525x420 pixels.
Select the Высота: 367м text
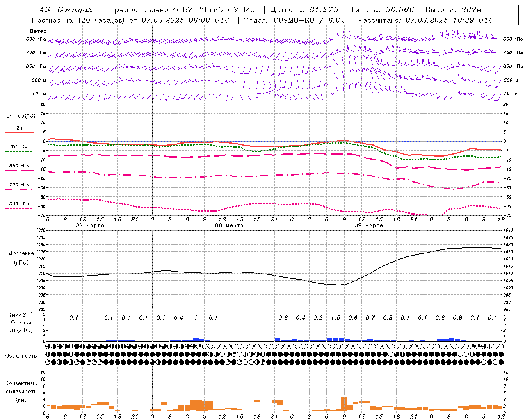click(453, 10)
